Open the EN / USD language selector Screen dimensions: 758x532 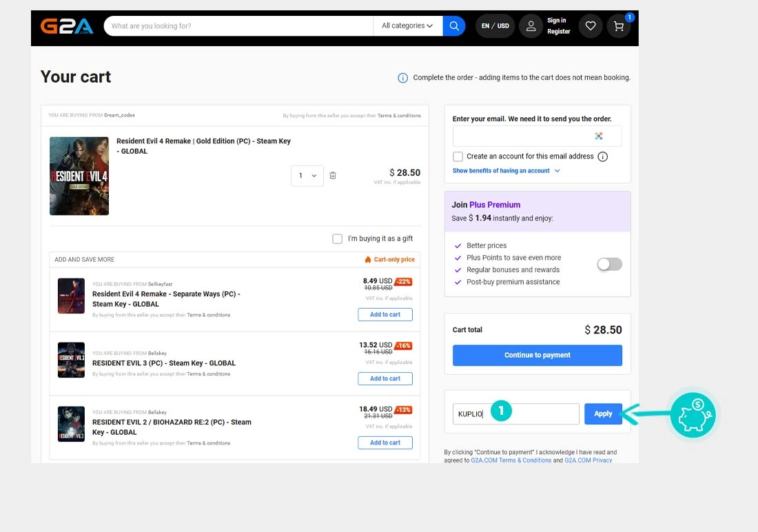(495, 26)
